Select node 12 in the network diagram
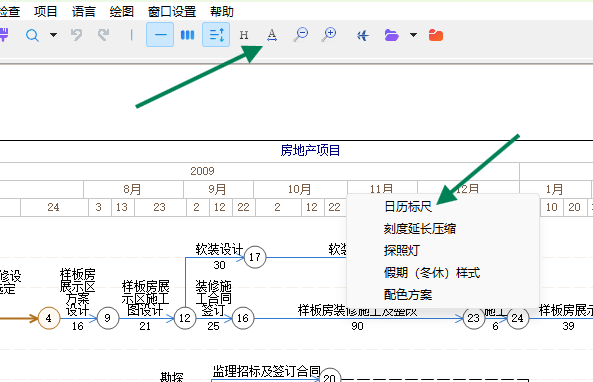 tap(185, 318)
